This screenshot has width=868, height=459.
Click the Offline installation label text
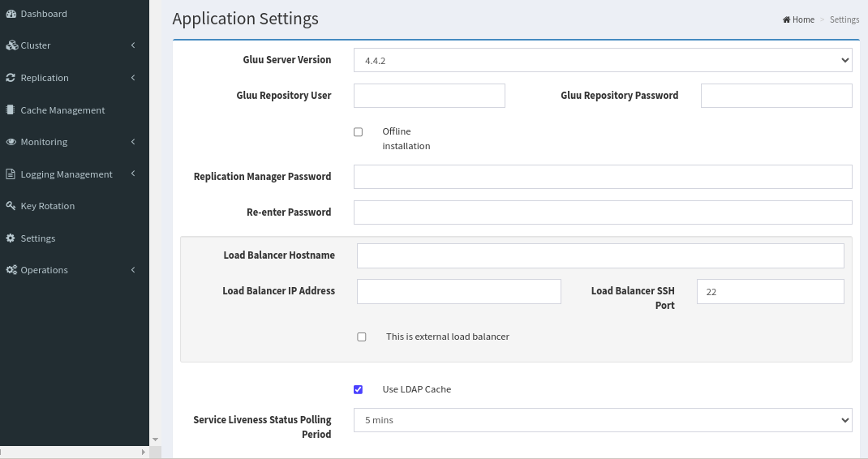tap(406, 139)
